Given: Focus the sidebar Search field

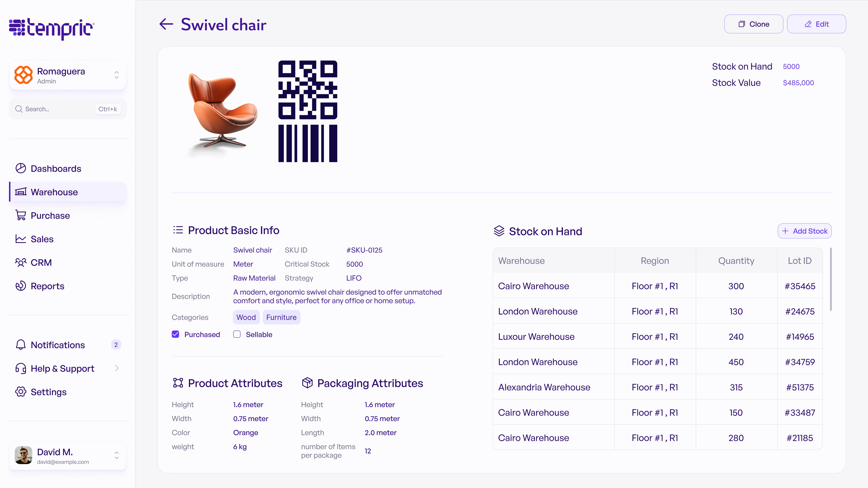Looking at the screenshot, I should [68, 109].
